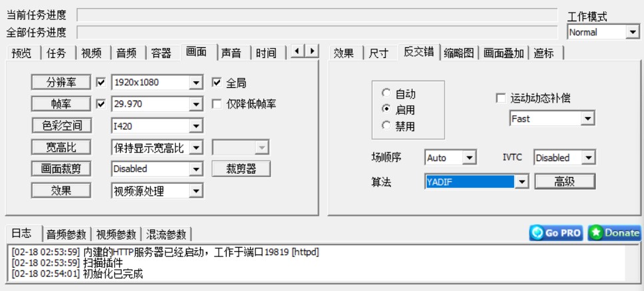Enable the 运动动态补偿 checkbox
Viewport: 644px width, 291px height.
point(501,98)
